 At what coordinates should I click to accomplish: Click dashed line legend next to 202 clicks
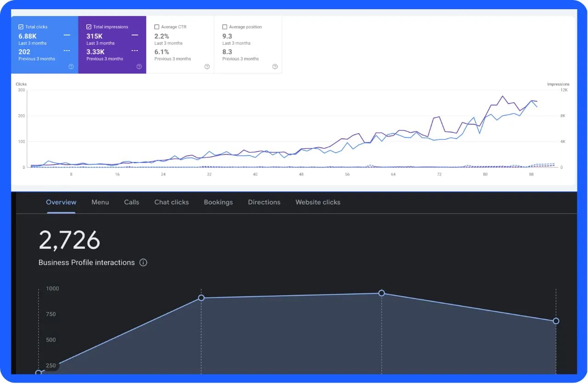tap(67, 51)
